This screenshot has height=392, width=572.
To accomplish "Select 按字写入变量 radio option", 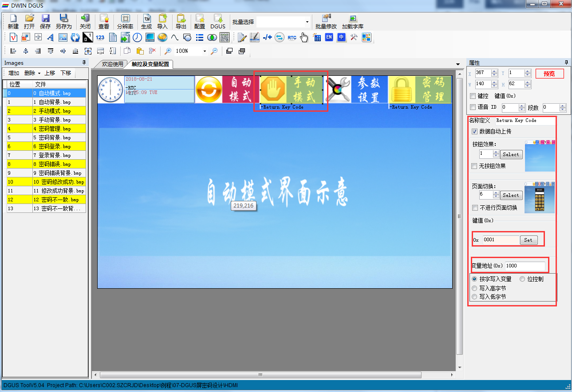I will (x=475, y=279).
